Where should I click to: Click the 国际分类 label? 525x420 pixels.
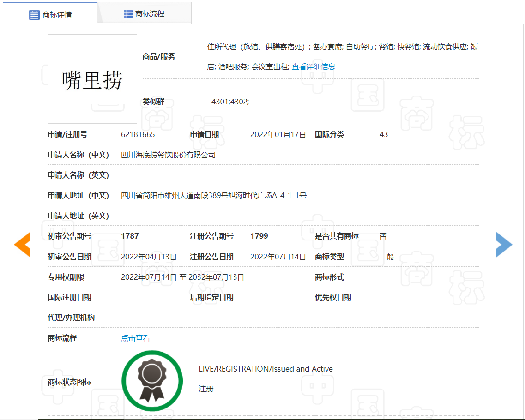[x=330, y=134]
